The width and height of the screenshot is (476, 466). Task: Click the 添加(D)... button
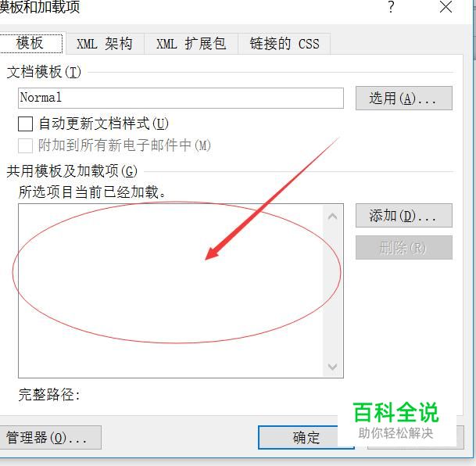pos(404,216)
